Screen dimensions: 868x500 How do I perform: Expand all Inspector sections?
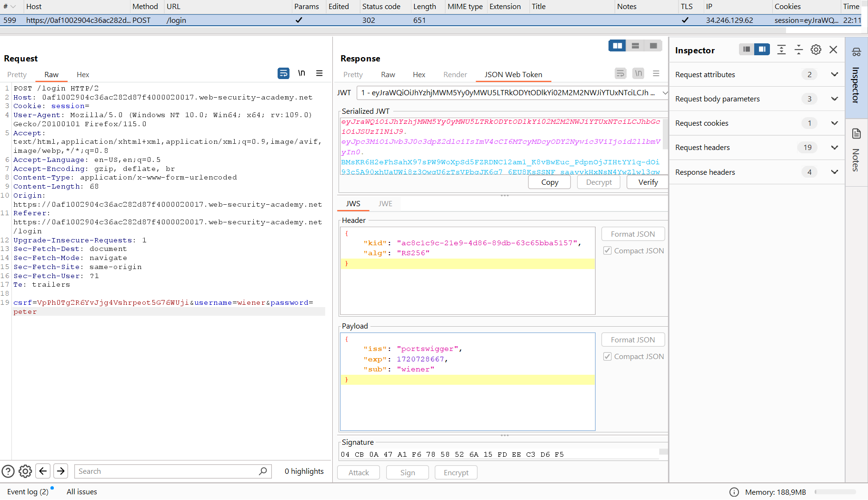pyautogui.click(x=781, y=50)
